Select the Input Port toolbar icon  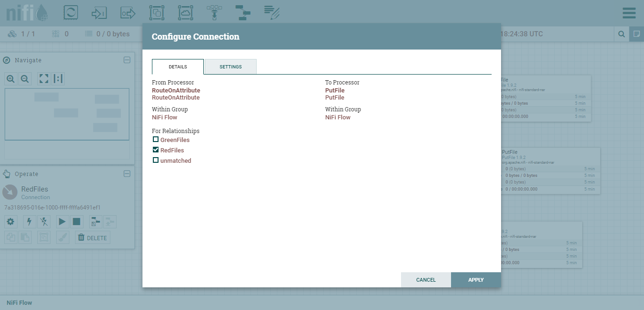[99, 13]
